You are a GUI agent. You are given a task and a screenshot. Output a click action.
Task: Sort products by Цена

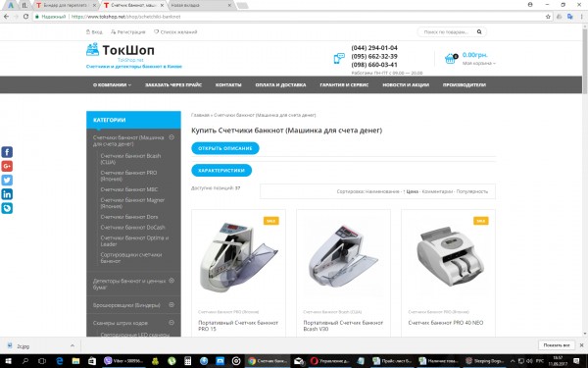[413, 191]
